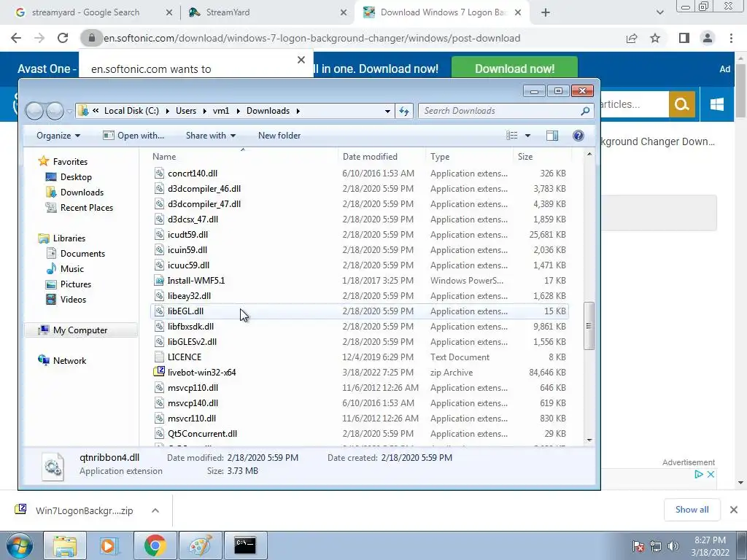
Task: Expand breadcrumb arrow after Downloads
Action: (298, 111)
